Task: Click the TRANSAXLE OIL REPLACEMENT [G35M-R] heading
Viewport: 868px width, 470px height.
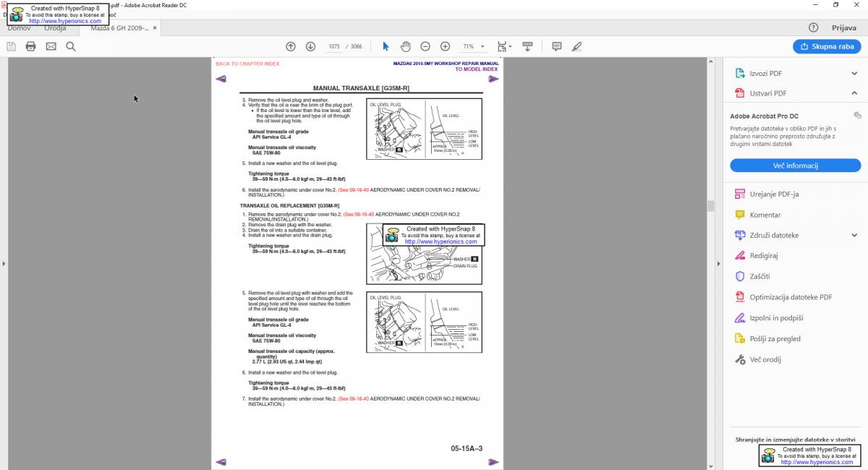Action: coord(289,205)
